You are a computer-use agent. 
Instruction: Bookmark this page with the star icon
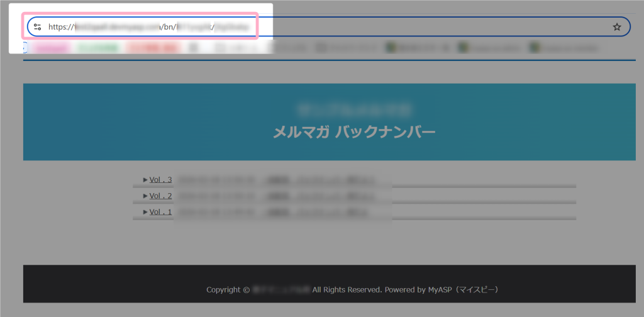tap(617, 27)
